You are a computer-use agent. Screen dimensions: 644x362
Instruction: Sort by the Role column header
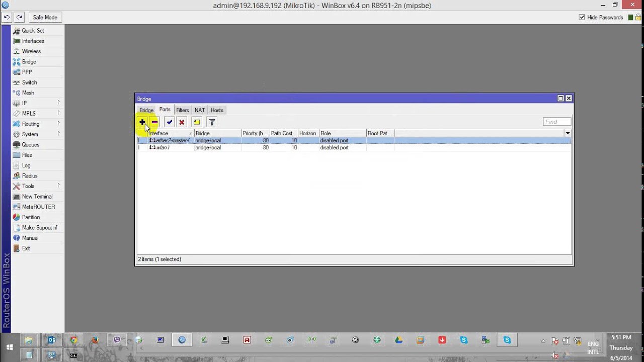click(x=343, y=133)
